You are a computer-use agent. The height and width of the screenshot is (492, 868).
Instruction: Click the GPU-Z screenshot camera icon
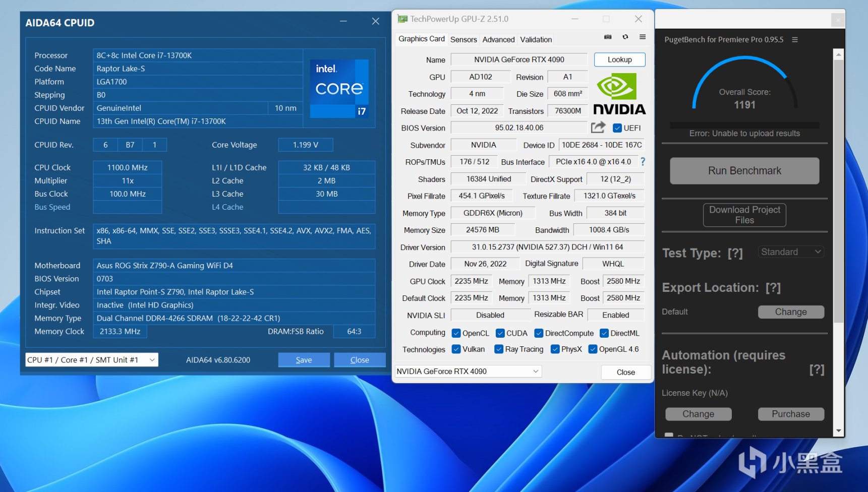[x=608, y=37]
